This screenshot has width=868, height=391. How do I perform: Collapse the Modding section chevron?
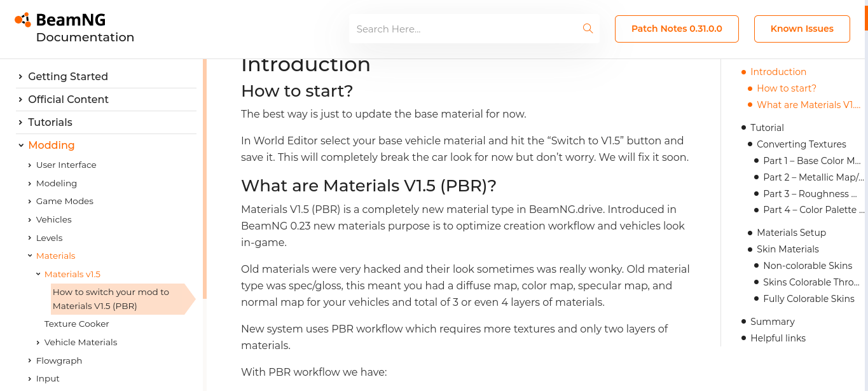[x=21, y=145]
